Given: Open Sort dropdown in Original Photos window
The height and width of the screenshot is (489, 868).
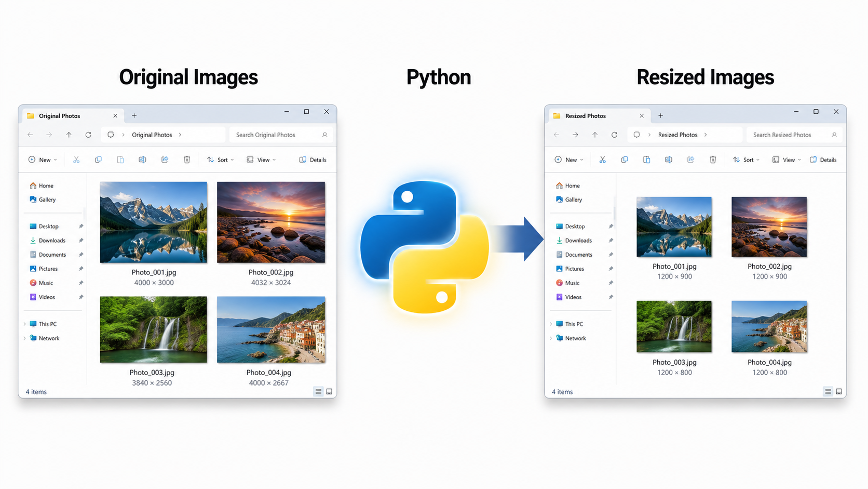Looking at the screenshot, I should point(221,160).
